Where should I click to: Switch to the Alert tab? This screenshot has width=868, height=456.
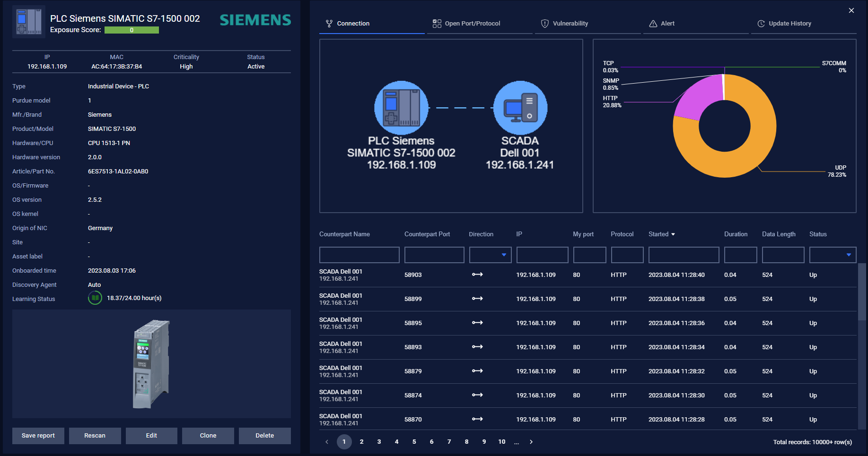[696, 24]
